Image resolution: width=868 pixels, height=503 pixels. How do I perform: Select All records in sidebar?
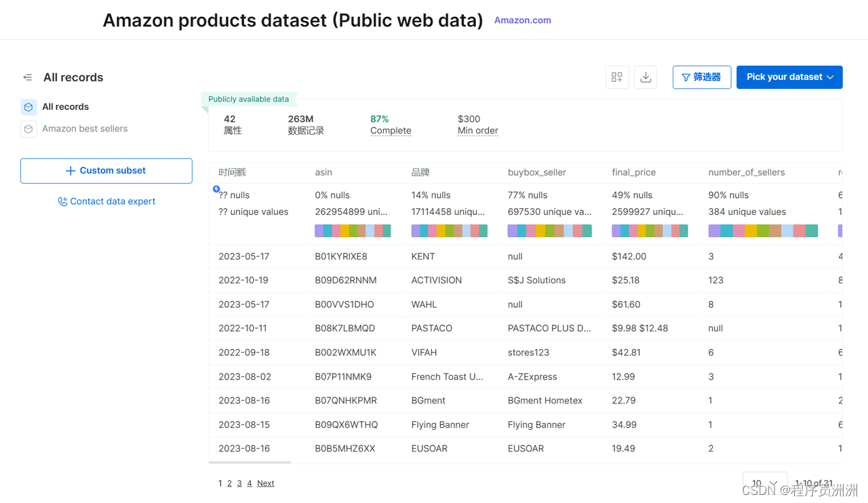click(65, 107)
